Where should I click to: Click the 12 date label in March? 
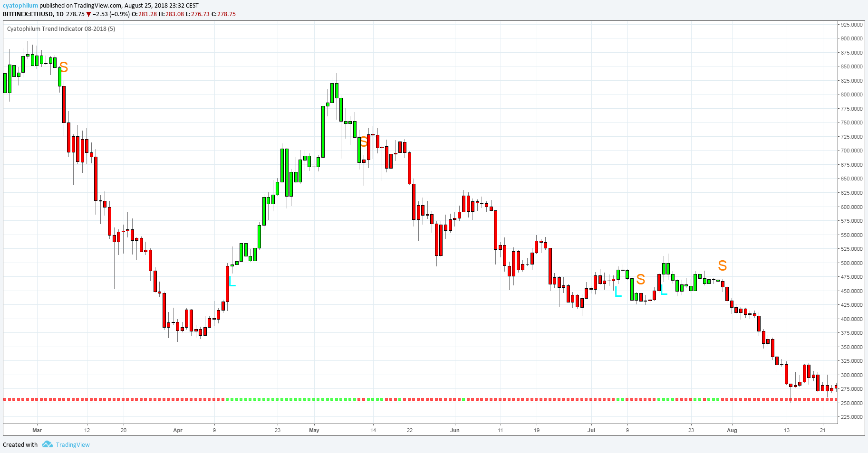click(87, 430)
